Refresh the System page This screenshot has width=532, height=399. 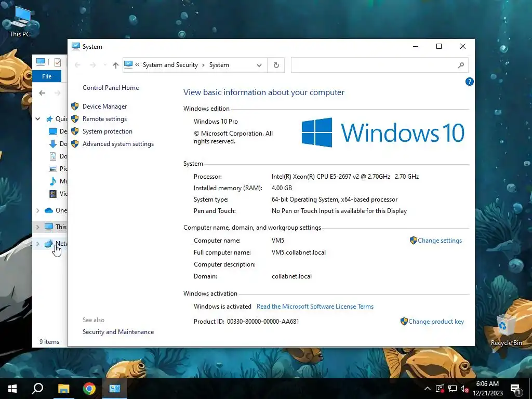[x=276, y=65]
